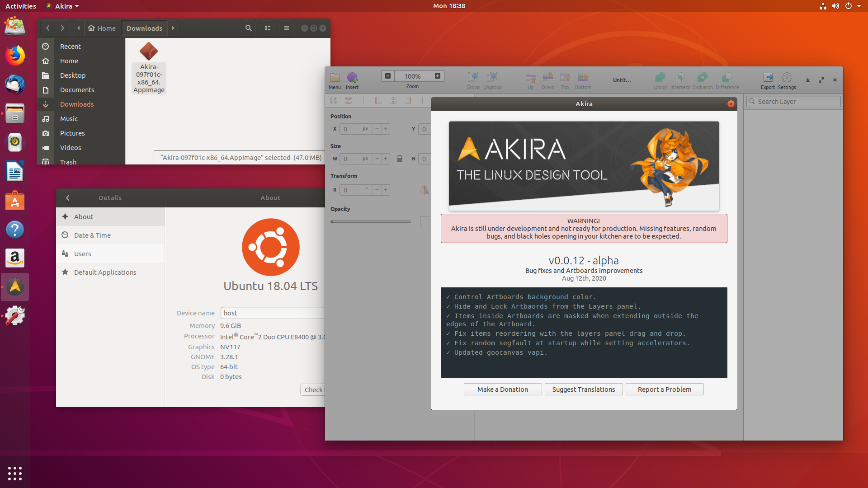This screenshot has width=868, height=488.
Task: Toggle the size ratio lock
Action: (400, 159)
